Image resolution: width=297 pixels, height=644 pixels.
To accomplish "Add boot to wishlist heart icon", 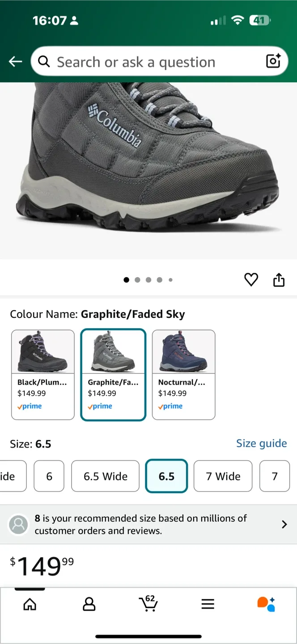I will click(x=251, y=280).
